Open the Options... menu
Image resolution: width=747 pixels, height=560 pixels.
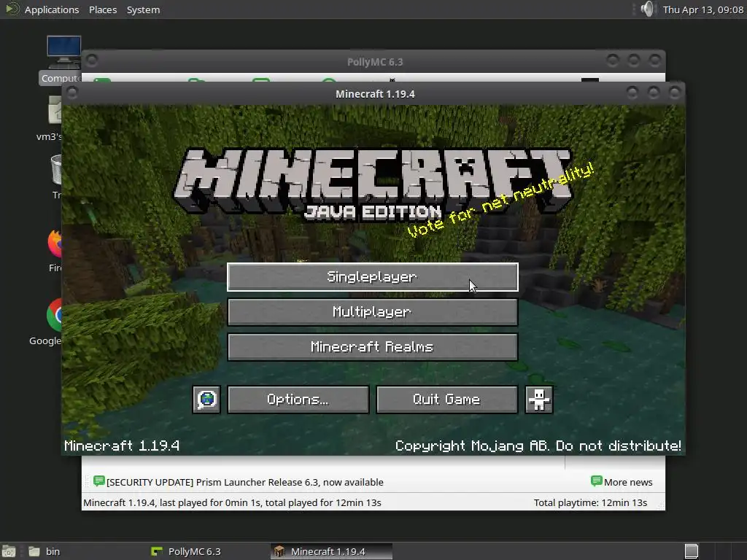point(298,399)
